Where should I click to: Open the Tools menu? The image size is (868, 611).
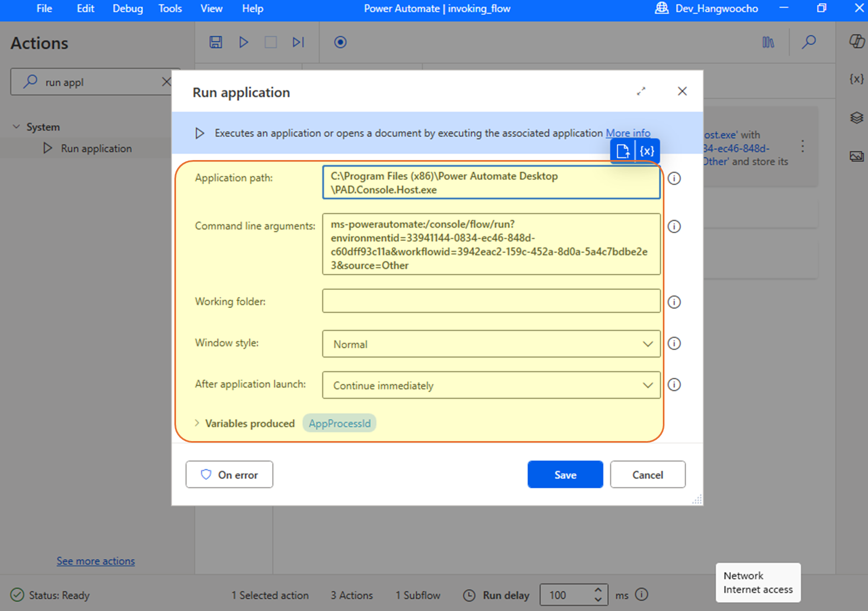(170, 8)
